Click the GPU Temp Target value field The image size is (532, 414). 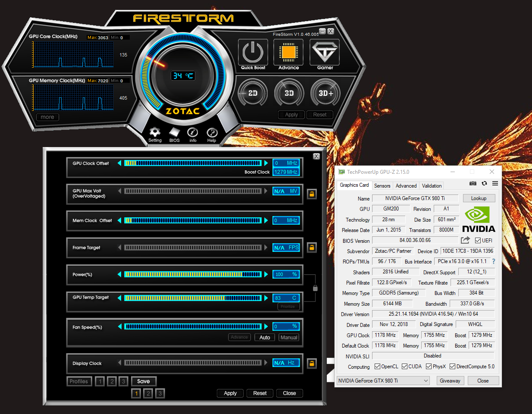coord(286,298)
